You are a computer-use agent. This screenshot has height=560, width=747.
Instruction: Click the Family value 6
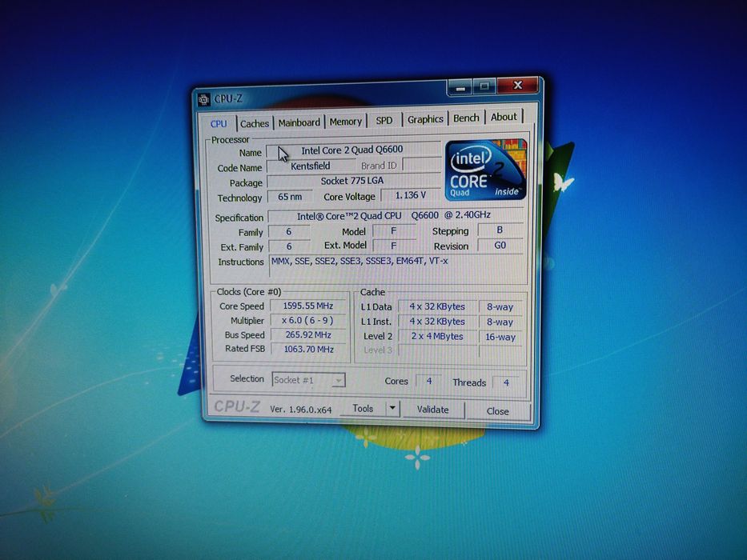point(289,231)
